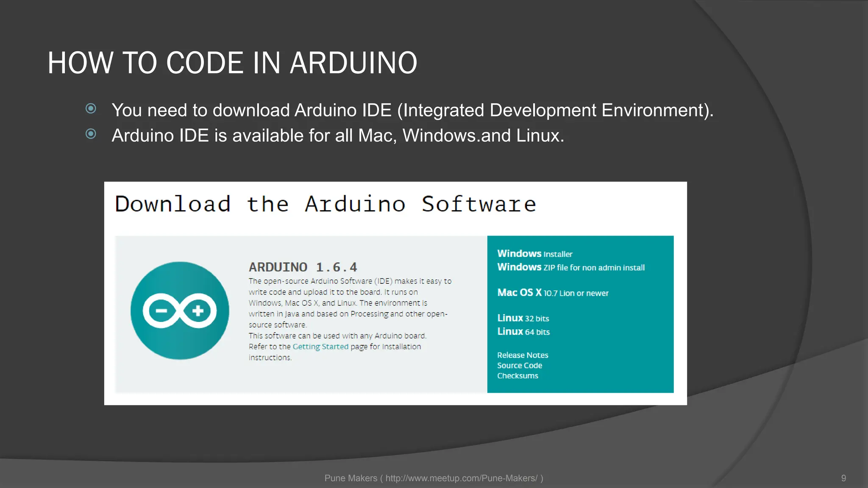Click the HOW TO CODE IN ARDUINO title
Image resolution: width=868 pixels, height=488 pixels.
232,63
